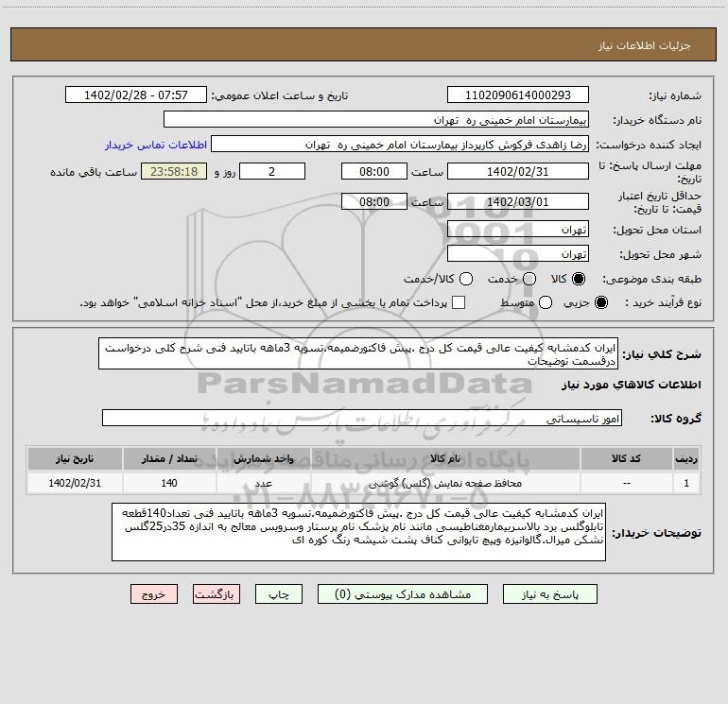
Task: Click the چاپ print button
Action: [x=279, y=594]
